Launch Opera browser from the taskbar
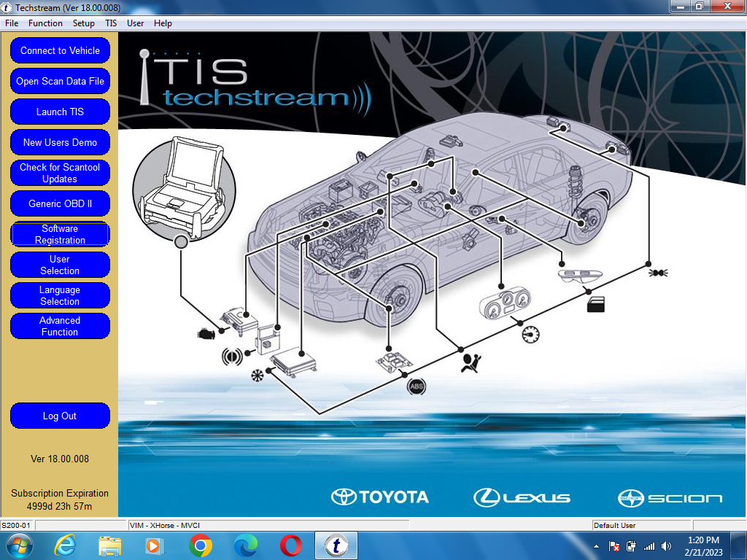Image resolution: width=747 pixels, height=560 pixels. click(x=292, y=545)
